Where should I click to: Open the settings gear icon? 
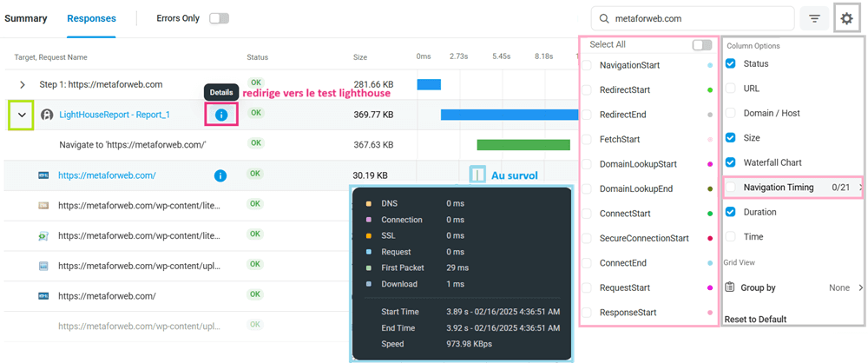[846, 19]
